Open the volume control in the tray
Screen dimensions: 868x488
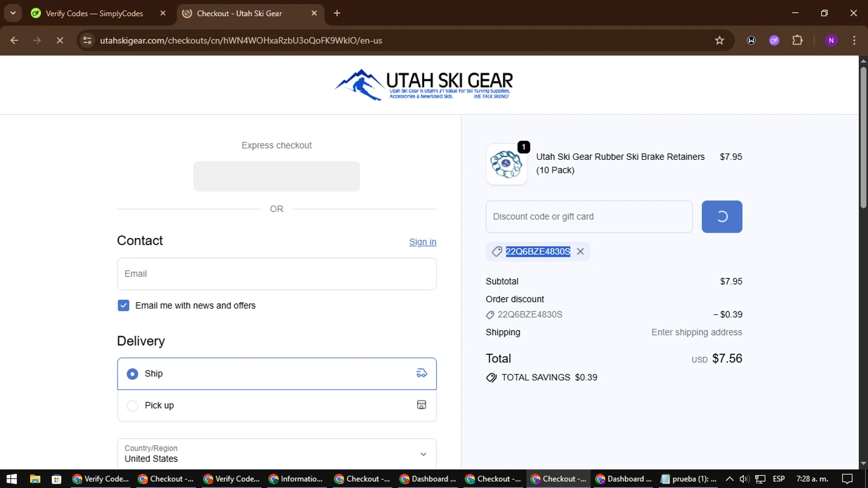[744, 479]
